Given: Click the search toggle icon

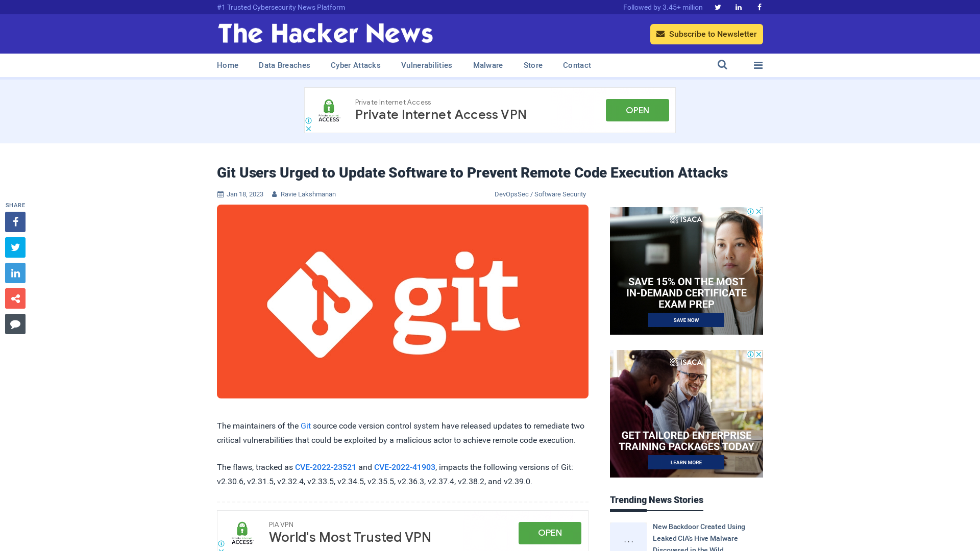Looking at the screenshot, I should pos(722,65).
